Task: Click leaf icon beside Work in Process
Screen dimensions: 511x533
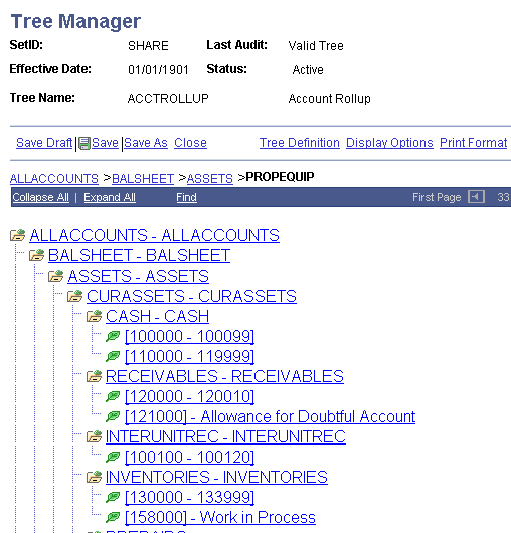Action: click(113, 517)
